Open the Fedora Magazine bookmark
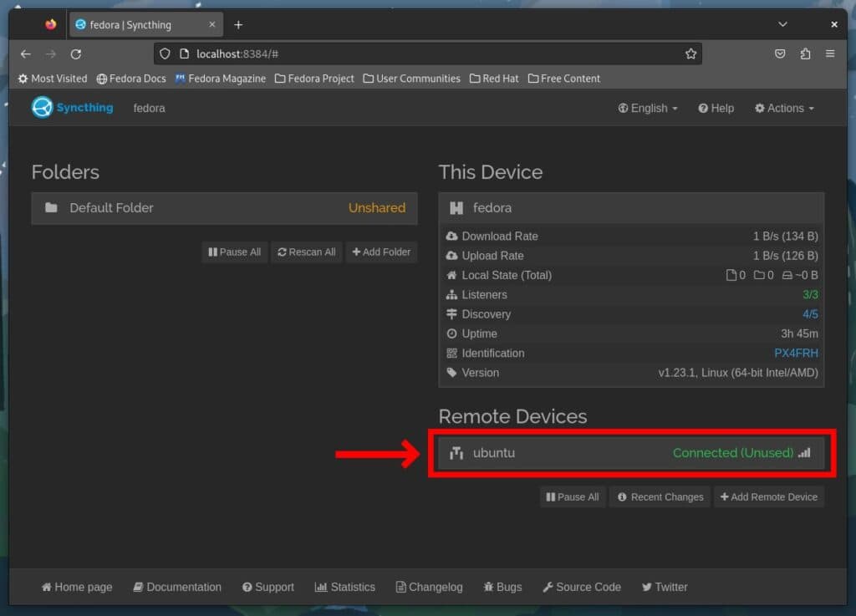 (x=221, y=79)
